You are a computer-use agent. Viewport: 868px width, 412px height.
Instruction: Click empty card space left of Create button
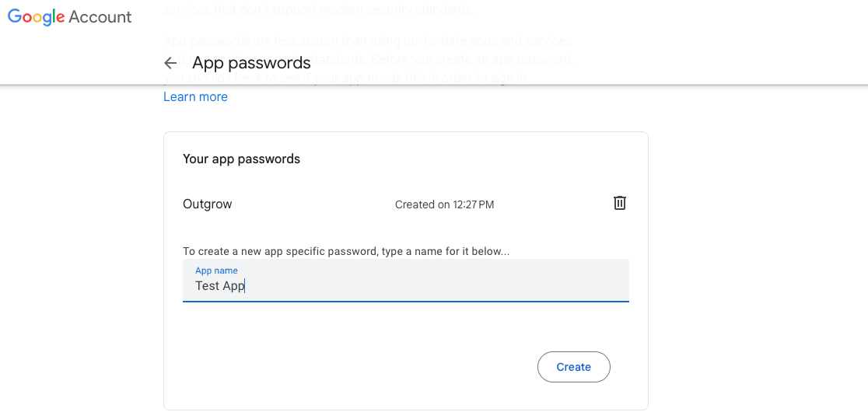pyautogui.click(x=350, y=367)
